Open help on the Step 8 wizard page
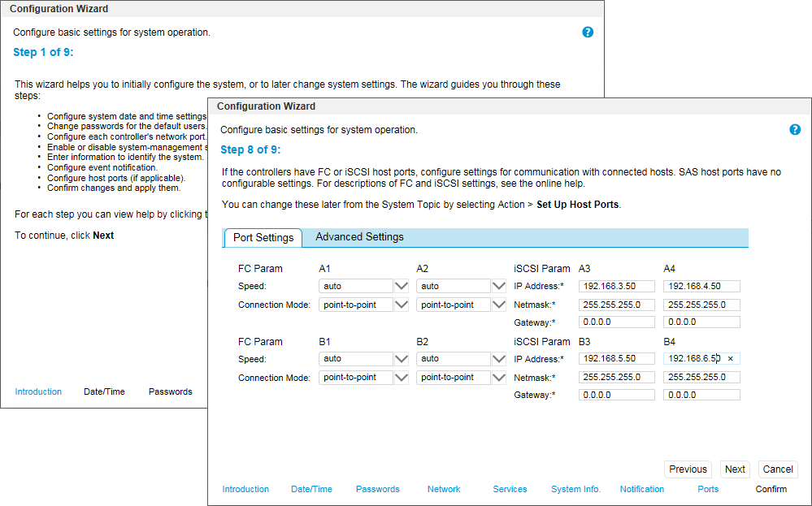Image resolution: width=812 pixels, height=506 pixels. click(795, 129)
